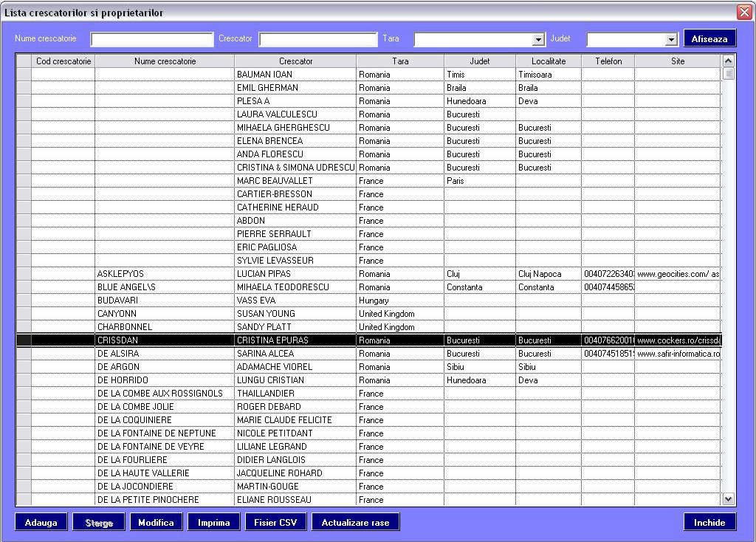Select the SYLVIE LEVASSEUR cell
The height and width of the screenshot is (542, 756).
pyautogui.click(x=295, y=261)
